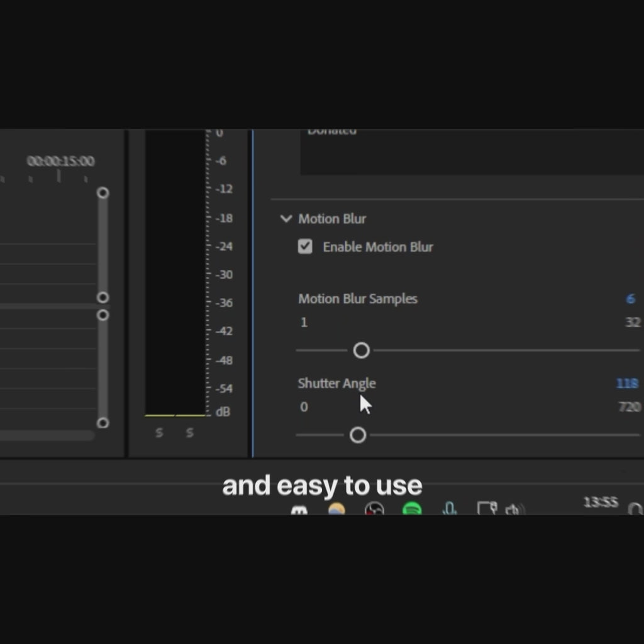Click the 13:55 system clock

[600, 502]
